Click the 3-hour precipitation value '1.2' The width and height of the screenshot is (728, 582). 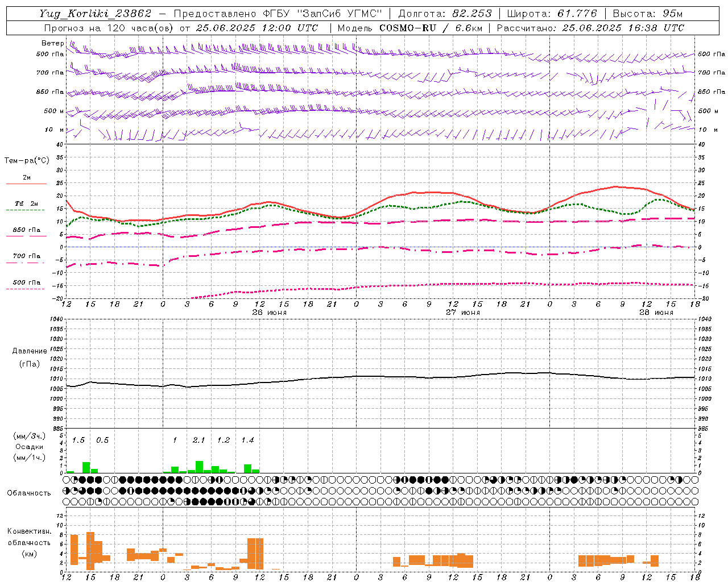tap(224, 440)
